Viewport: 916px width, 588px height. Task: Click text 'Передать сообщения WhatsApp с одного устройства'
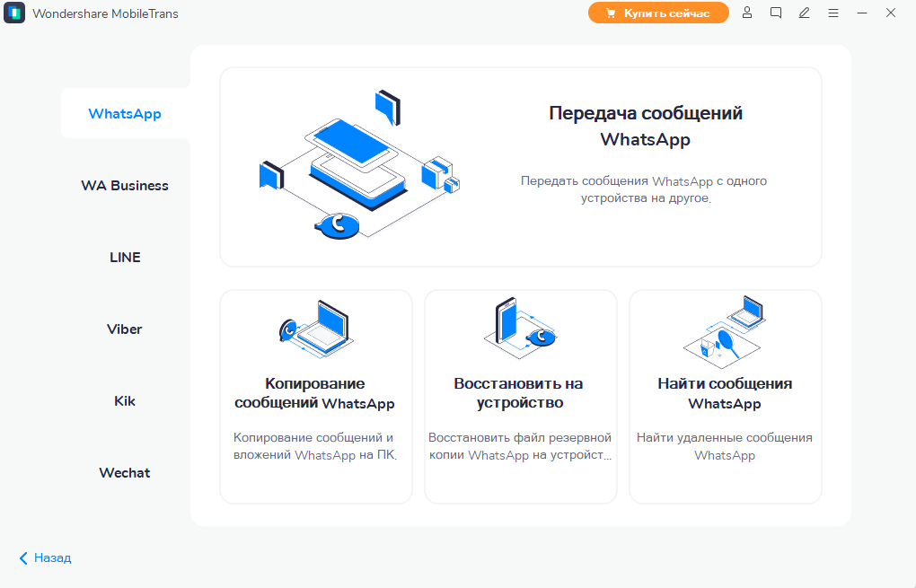644,189
